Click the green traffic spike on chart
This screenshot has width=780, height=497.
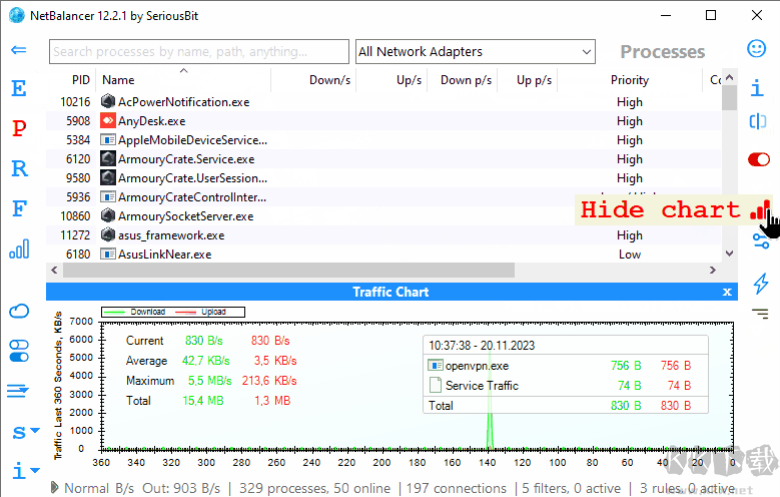(x=489, y=430)
